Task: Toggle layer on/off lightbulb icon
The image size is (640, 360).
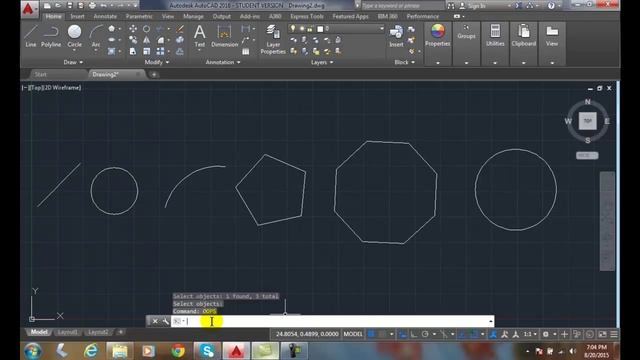Action: 293,29
